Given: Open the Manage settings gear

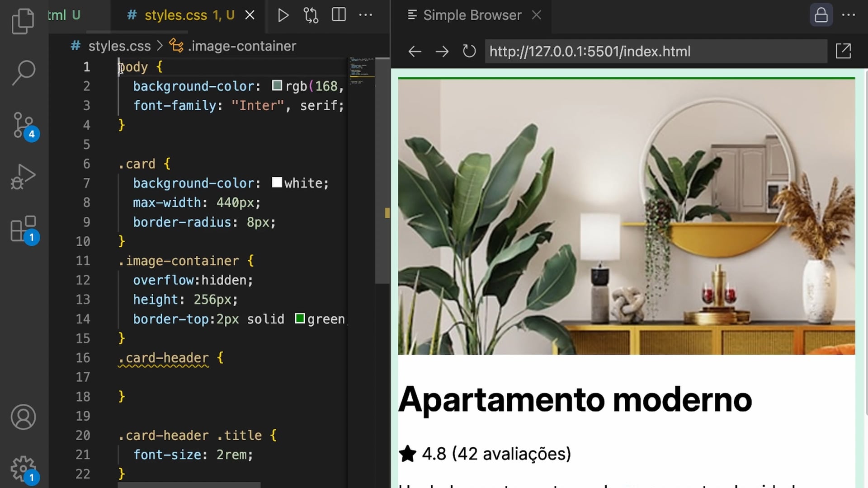Looking at the screenshot, I should coord(23,469).
